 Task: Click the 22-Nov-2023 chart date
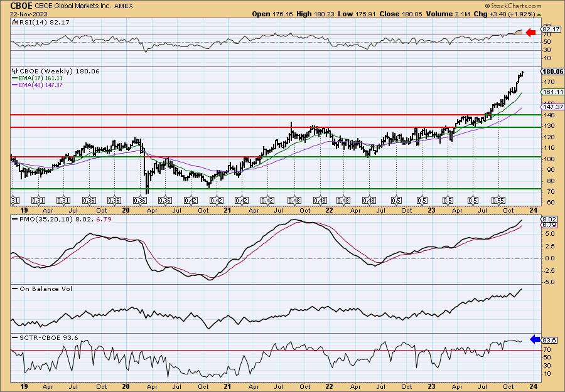(28, 14)
